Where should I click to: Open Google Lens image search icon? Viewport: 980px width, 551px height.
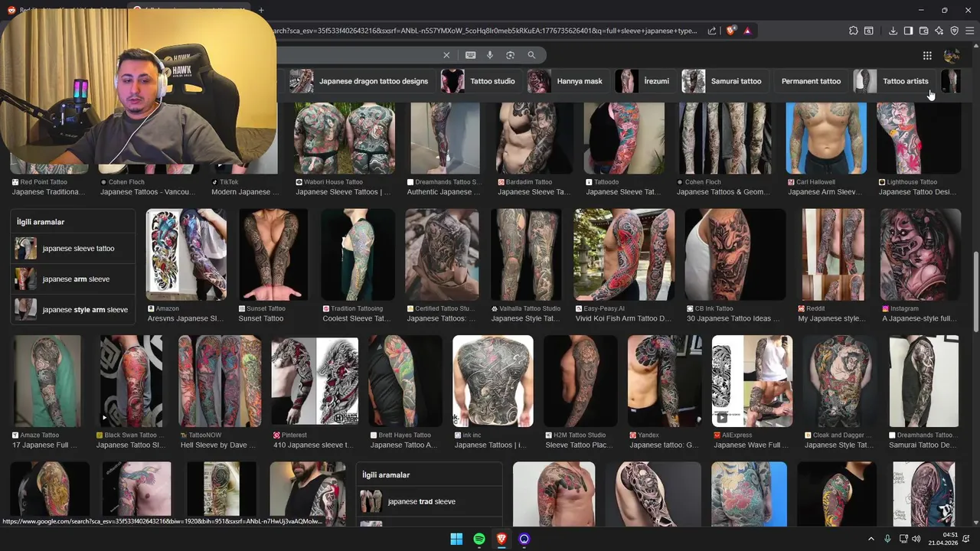click(510, 55)
